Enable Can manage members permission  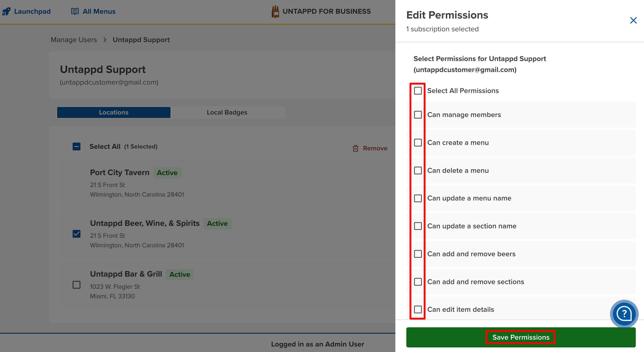coord(418,115)
